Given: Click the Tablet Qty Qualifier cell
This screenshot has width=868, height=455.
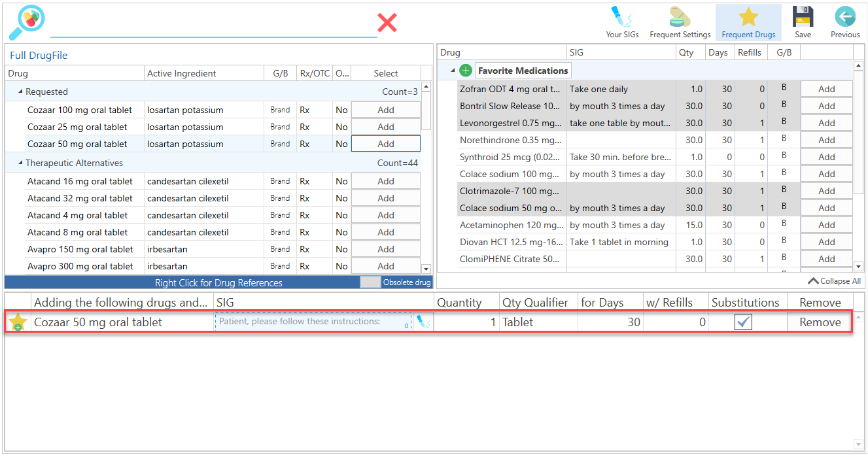Looking at the screenshot, I should coord(538,322).
